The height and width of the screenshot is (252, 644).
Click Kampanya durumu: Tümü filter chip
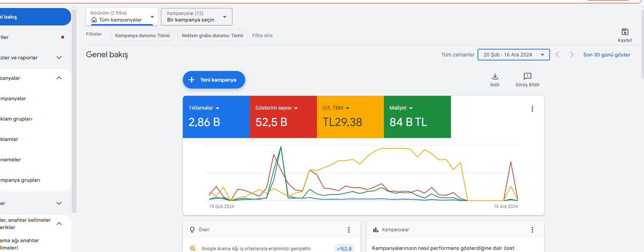[142, 36]
